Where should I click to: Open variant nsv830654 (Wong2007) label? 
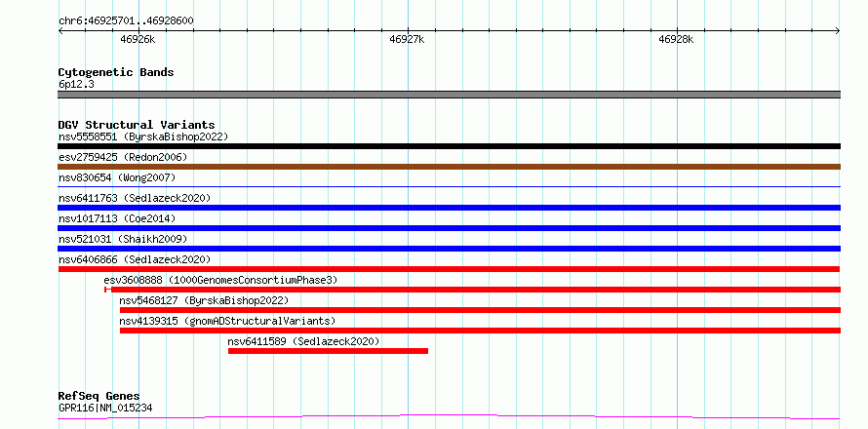coord(117,177)
